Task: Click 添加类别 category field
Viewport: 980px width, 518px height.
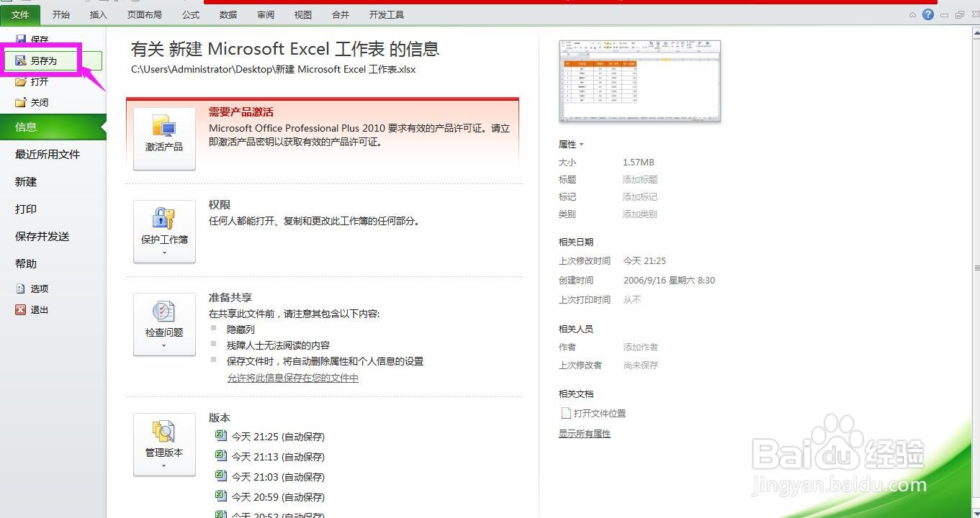Action: (x=640, y=214)
